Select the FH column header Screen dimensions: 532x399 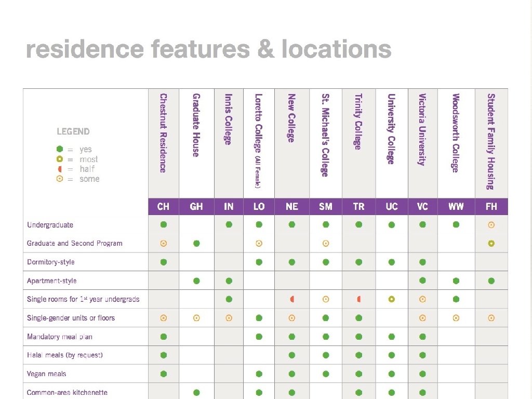(x=491, y=207)
